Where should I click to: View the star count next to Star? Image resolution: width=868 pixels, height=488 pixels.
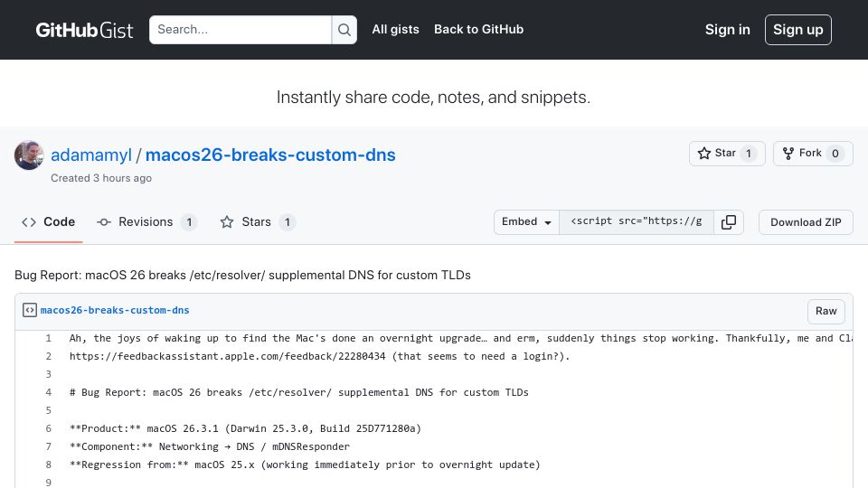(x=749, y=154)
